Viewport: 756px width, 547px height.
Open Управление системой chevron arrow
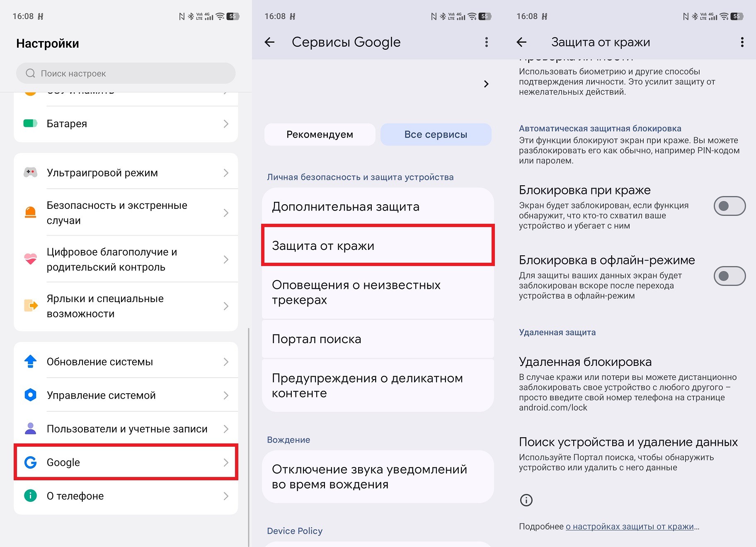click(x=226, y=395)
